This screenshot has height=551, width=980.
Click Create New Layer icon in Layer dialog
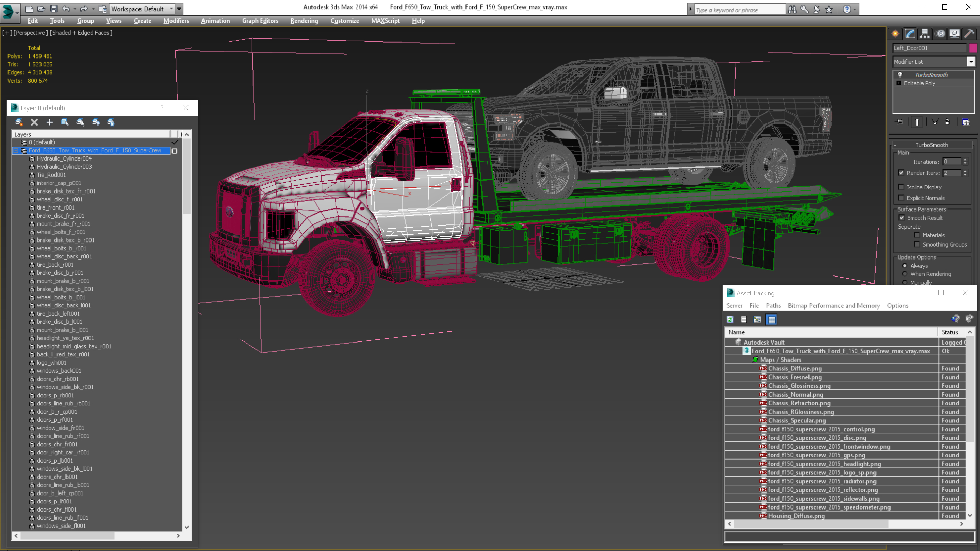[x=19, y=122]
